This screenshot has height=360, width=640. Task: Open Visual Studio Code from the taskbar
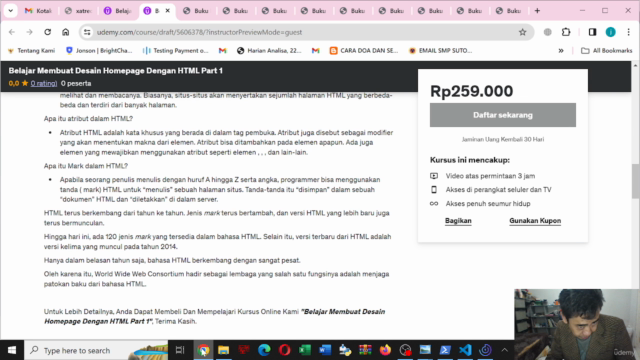click(465, 350)
